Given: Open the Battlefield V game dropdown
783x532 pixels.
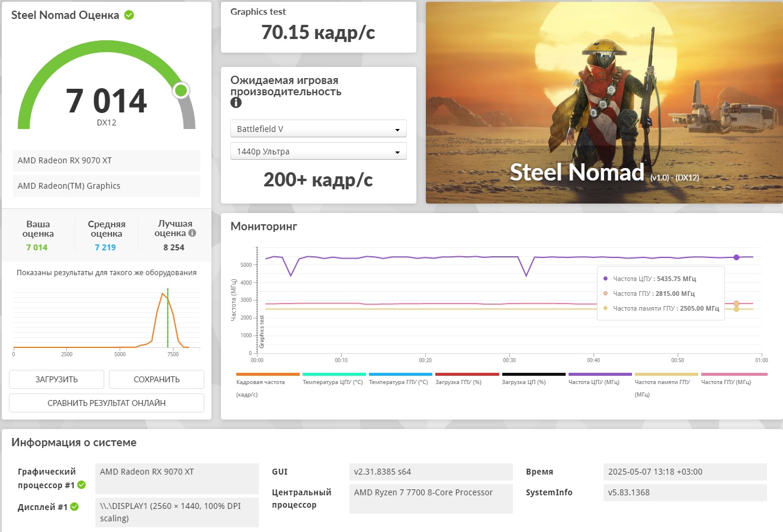Looking at the screenshot, I should 318,129.
